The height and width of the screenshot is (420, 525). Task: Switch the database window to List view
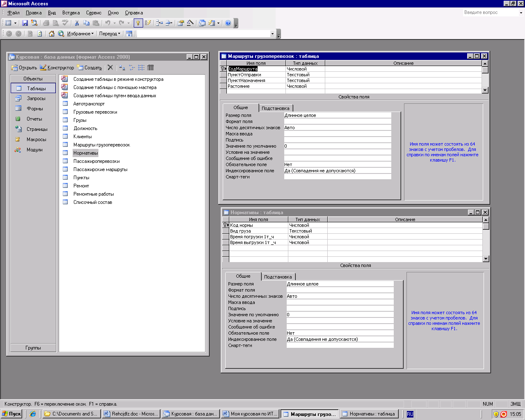[141, 68]
